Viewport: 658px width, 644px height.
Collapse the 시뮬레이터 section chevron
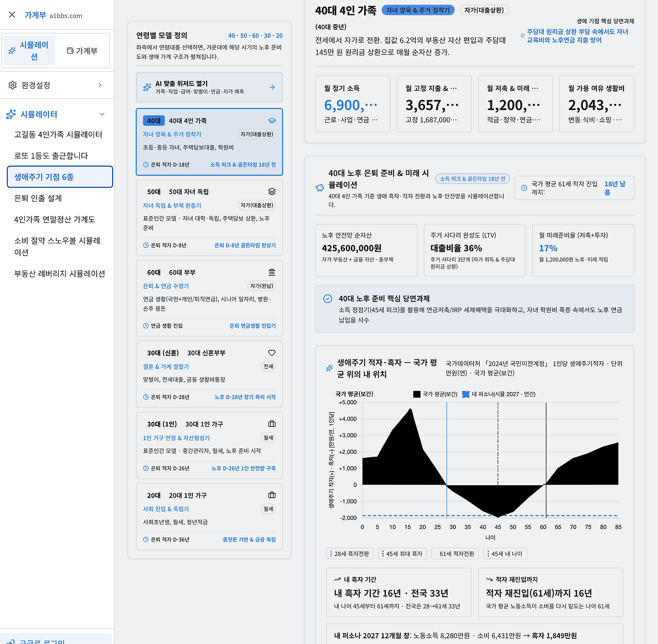pos(102,114)
